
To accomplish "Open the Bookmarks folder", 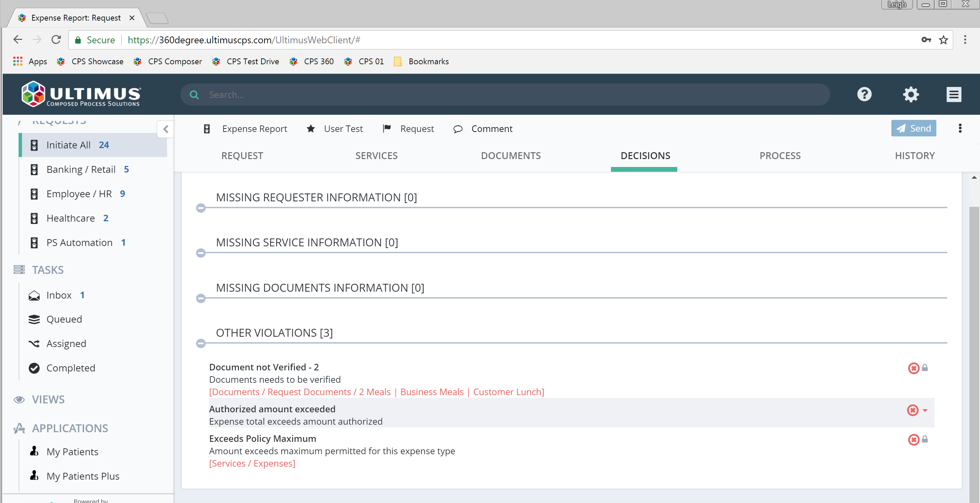I will coord(421,61).
